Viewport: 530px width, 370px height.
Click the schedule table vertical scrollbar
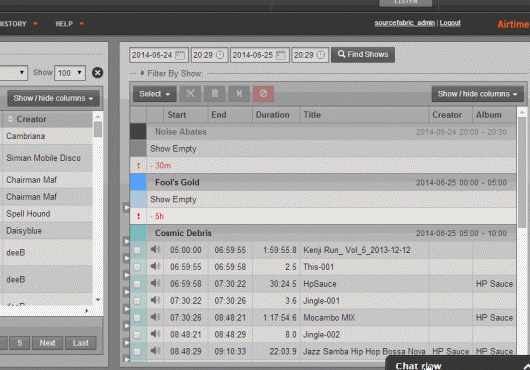point(522,172)
